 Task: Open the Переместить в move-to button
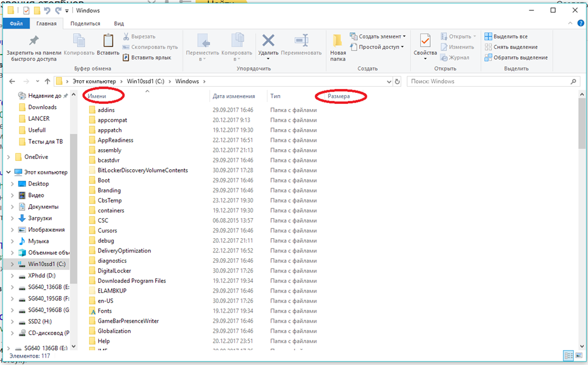pyautogui.click(x=203, y=47)
